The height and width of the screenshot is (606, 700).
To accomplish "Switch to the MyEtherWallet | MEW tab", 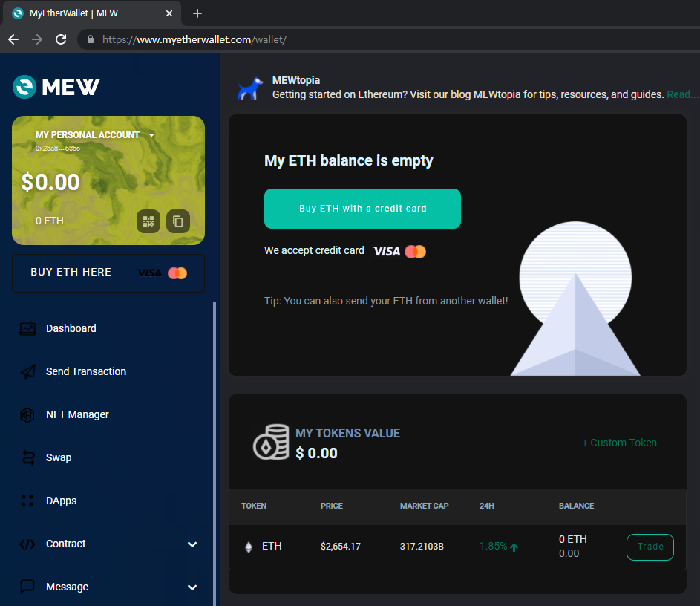I will click(92, 13).
